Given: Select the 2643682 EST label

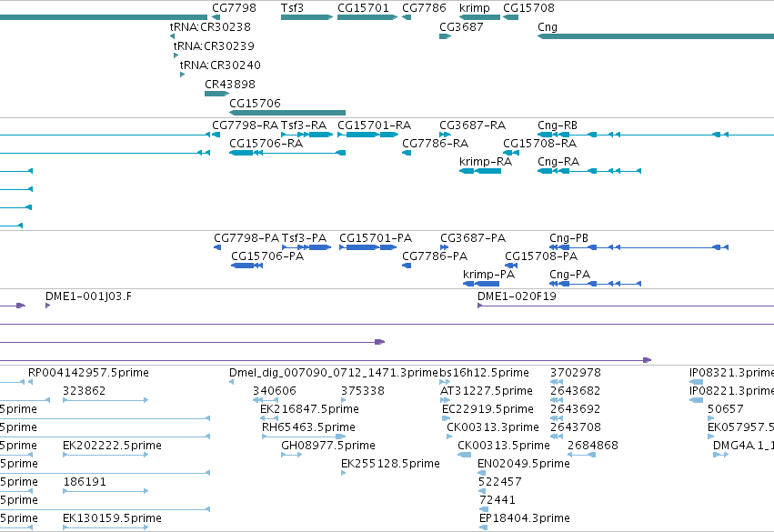Looking at the screenshot, I should [x=576, y=391].
